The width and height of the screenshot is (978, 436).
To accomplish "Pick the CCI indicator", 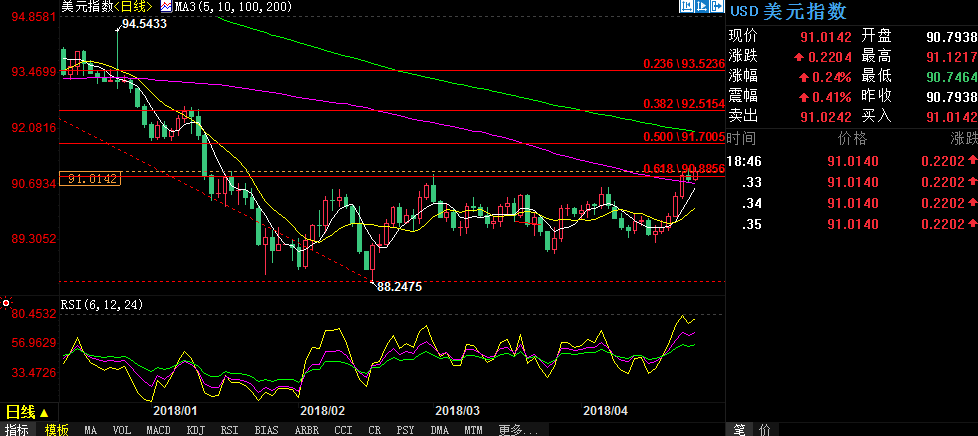I will point(342,429).
